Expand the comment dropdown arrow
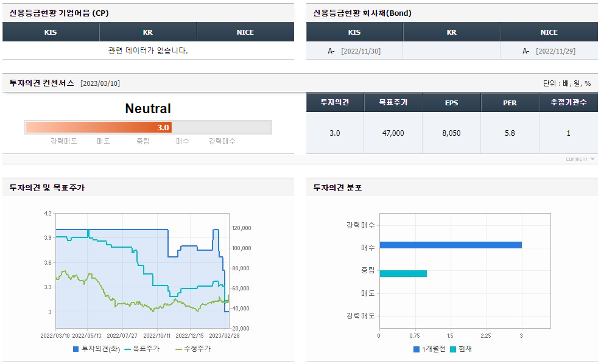This screenshot has height=364, width=601. click(x=592, y=159)
